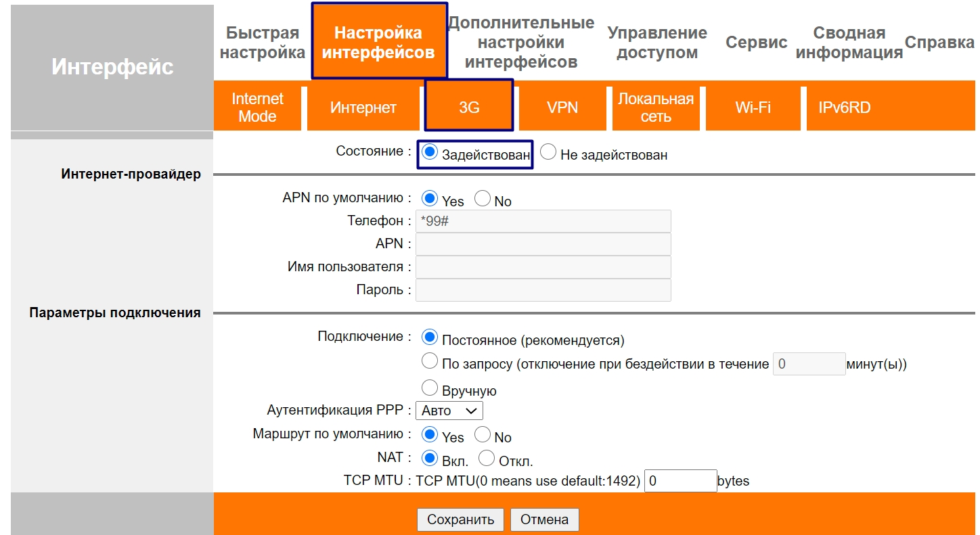Select По запросу connection mode

(429, 360)
